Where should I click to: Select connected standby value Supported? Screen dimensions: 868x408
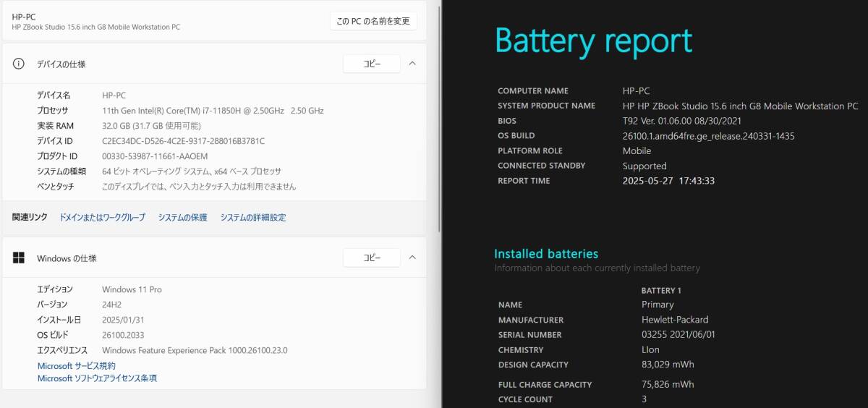644,166
